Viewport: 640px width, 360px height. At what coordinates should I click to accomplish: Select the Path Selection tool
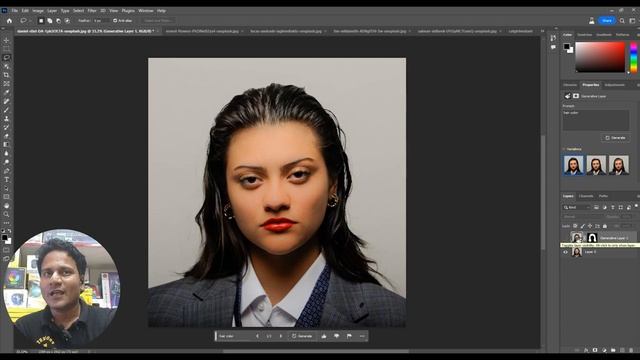(6, 188)
